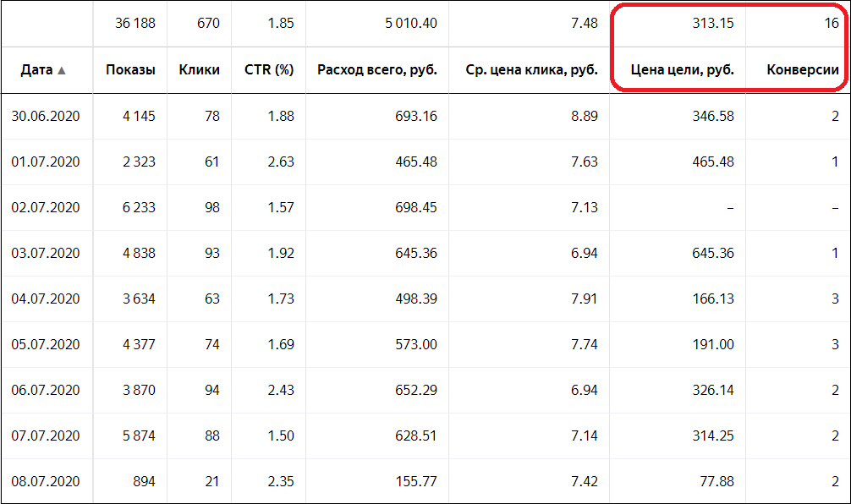Select the total goal price 313.15

pyautogui.click(x=712, y=24)
